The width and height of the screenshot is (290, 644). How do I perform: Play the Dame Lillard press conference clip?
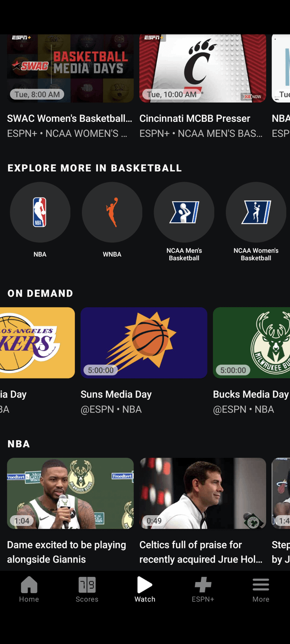pyautogui.click(x=70, y=493)
